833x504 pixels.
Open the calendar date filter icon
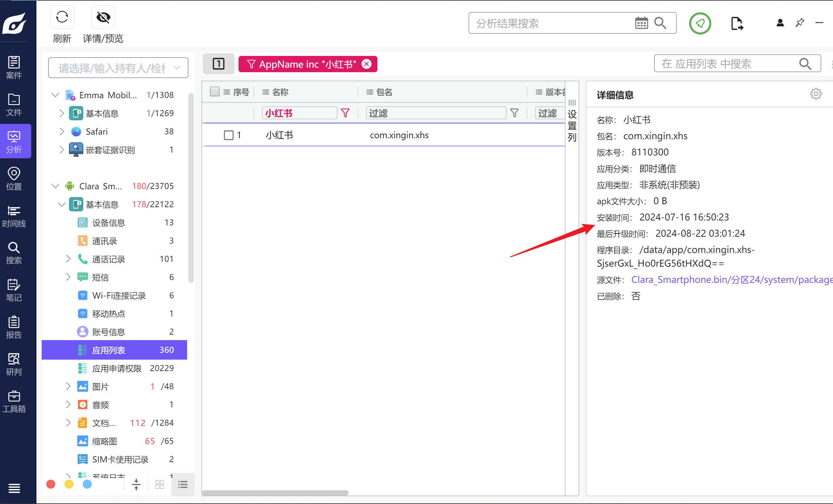(x=641, y=23)
